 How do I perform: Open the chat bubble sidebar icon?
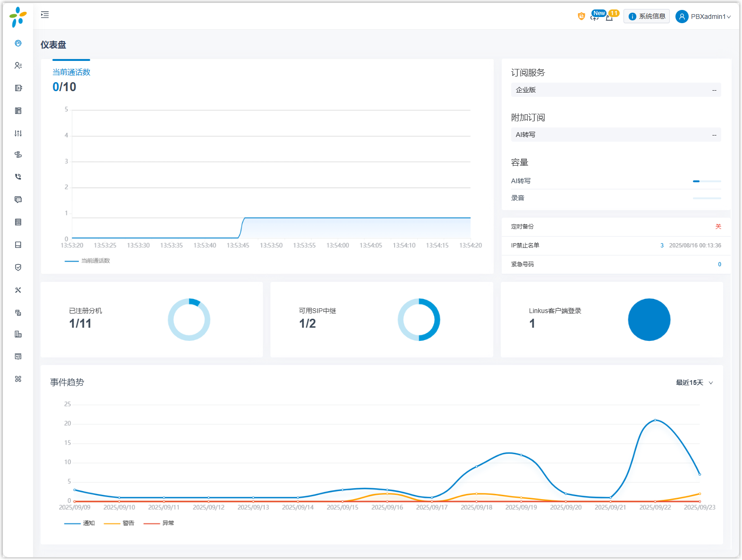click(18, 200)
